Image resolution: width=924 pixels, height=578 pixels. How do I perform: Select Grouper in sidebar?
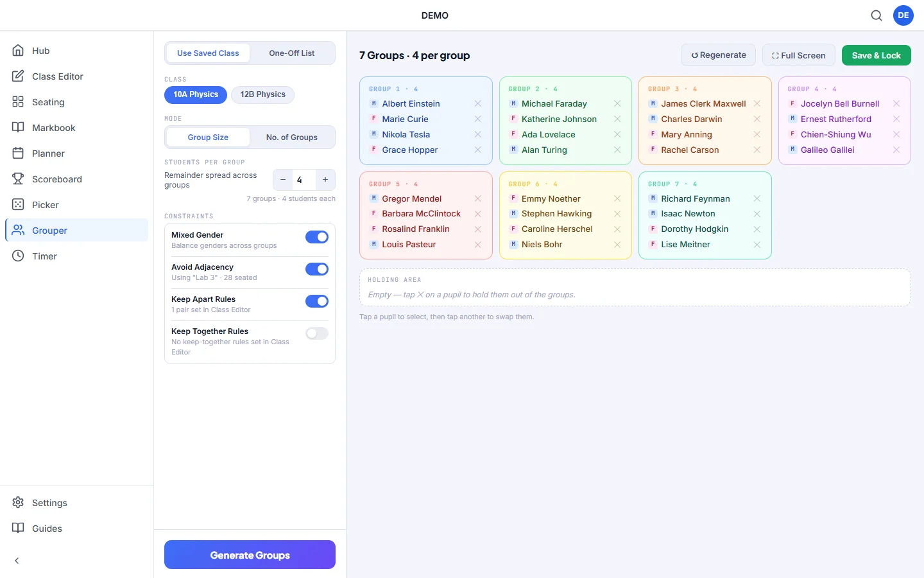tap(77, 231)
